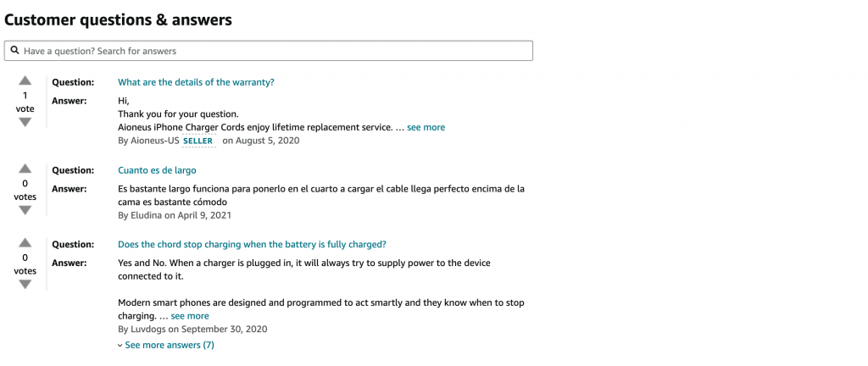Click the 'By Aioneus-US' author name

point(148,141)
